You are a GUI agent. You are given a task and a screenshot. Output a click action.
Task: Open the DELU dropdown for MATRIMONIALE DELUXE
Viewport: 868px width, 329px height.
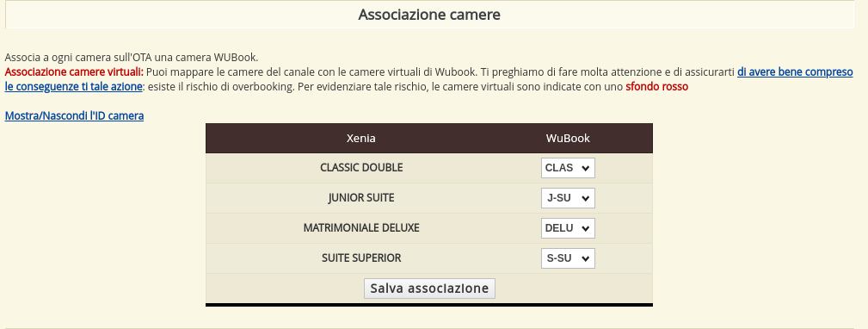click(x=568, y=227)
